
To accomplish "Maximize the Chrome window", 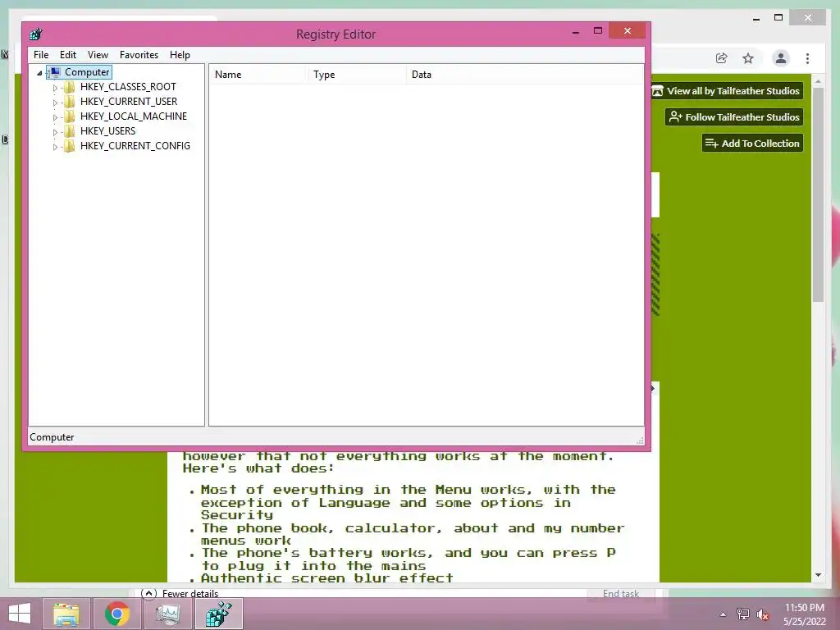I will point(778,18).
